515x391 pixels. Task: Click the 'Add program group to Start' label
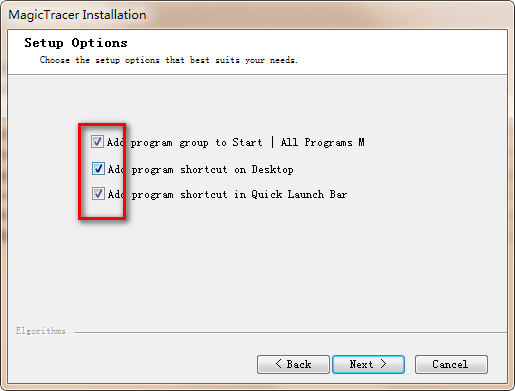coord(184,143)
